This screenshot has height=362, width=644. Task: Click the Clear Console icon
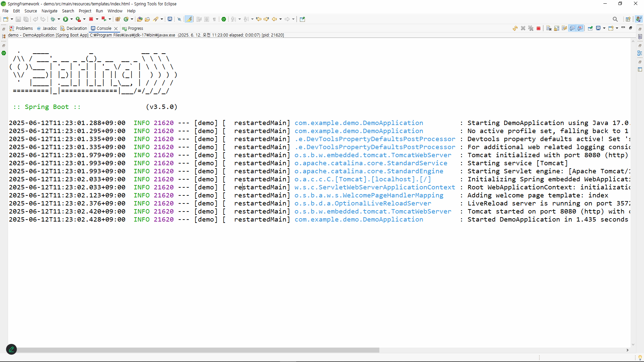[549, 28]
